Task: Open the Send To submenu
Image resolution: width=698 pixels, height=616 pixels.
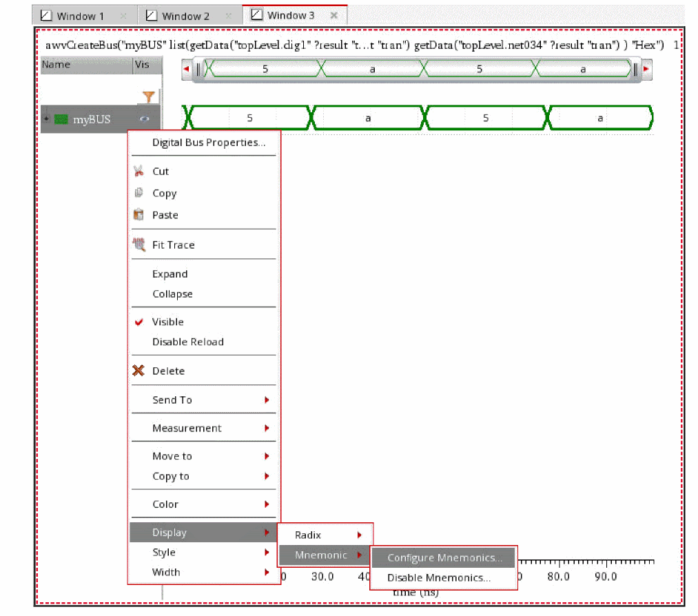Action: pyautogui.click(x=204, y=400)
